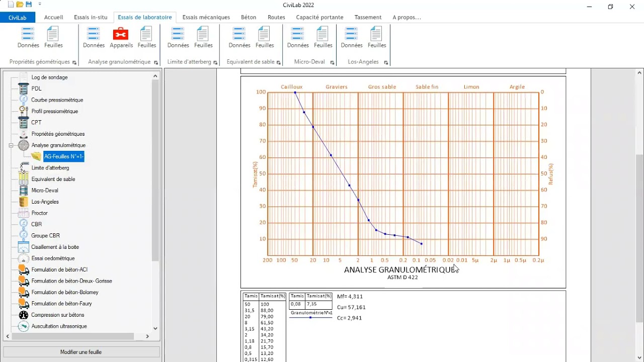
Task: Expand Equivalent de sable group dialog launcher
Action: coord(279,62)
